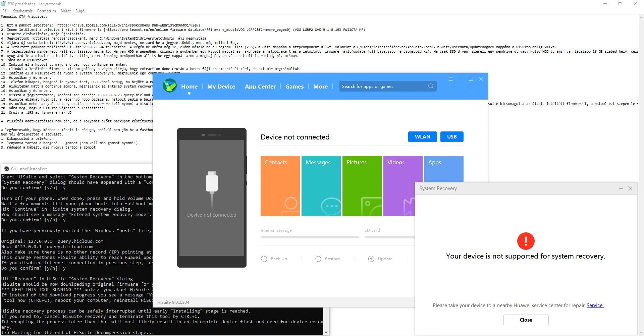Image resolution: width=644 pixels, height=336 pixels.
Task: Close the System Recovery dialog with Close button
Action: pyautogui.click(x=526, y=320)
